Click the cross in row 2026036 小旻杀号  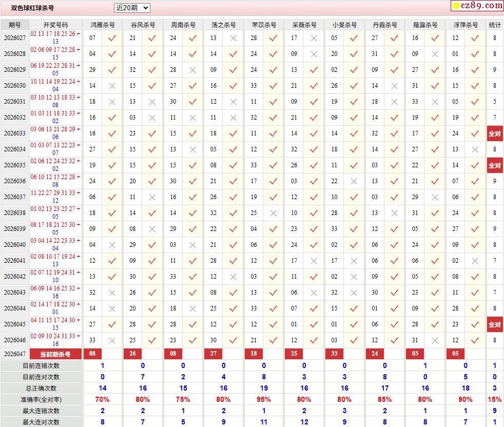click(354, 181)
